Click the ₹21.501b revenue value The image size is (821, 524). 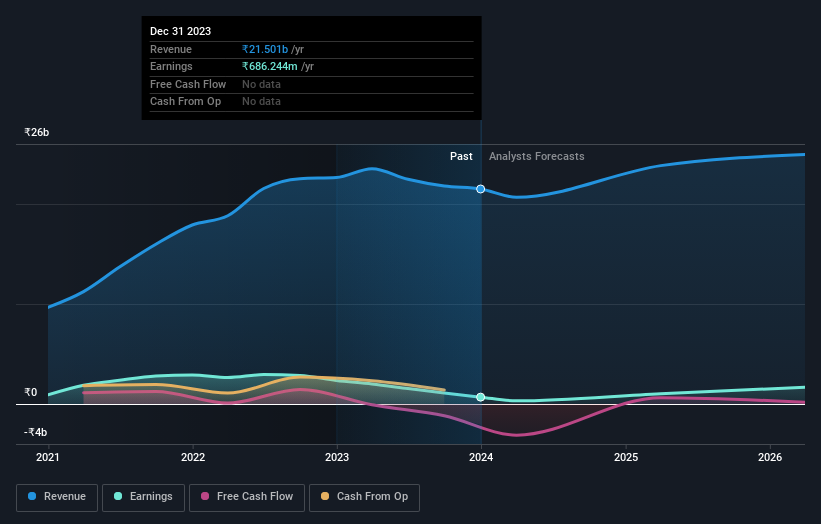pos(265,49)
